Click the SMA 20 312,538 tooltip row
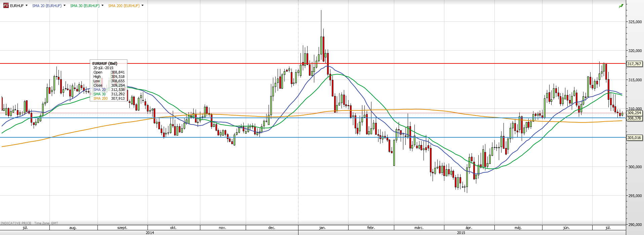 click(x=109, y=90)
